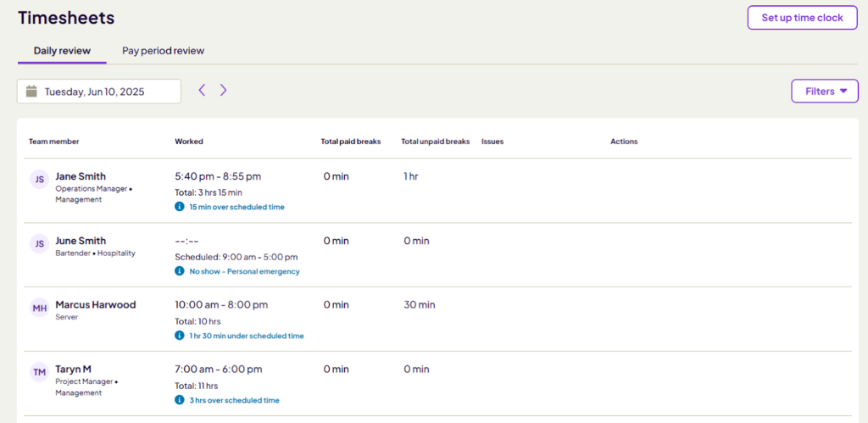Click info icon beside 15 min over scheduled
The width and height of the screenshot is (868, 423).
click(180, 207)
